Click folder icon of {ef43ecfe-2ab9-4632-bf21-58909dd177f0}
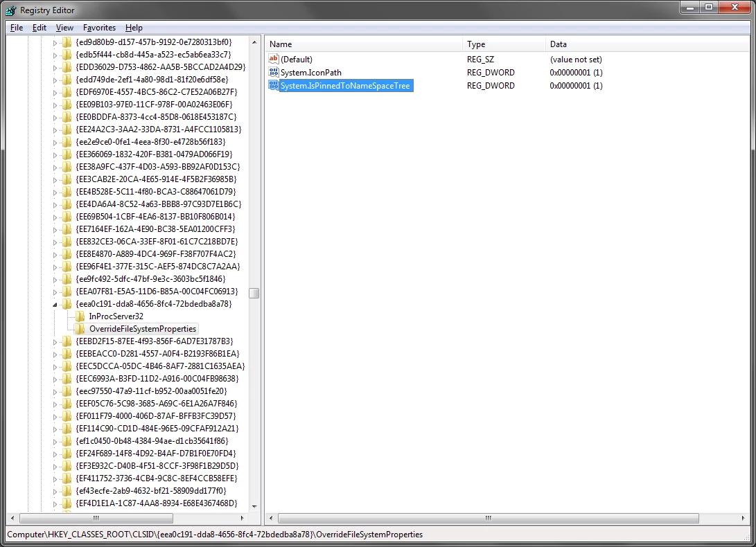Screen dimensions: 756x547 pos(67,491)
